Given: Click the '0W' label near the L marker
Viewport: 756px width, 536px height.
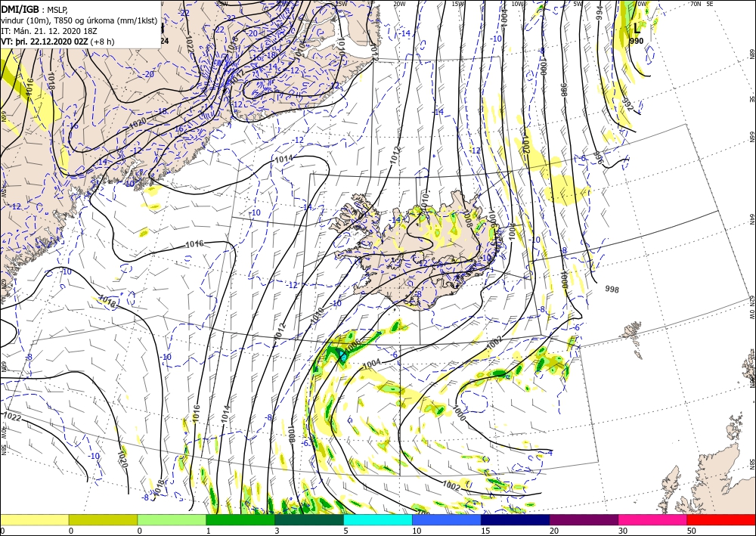Looking at the screenshot, I should (642, 4).
